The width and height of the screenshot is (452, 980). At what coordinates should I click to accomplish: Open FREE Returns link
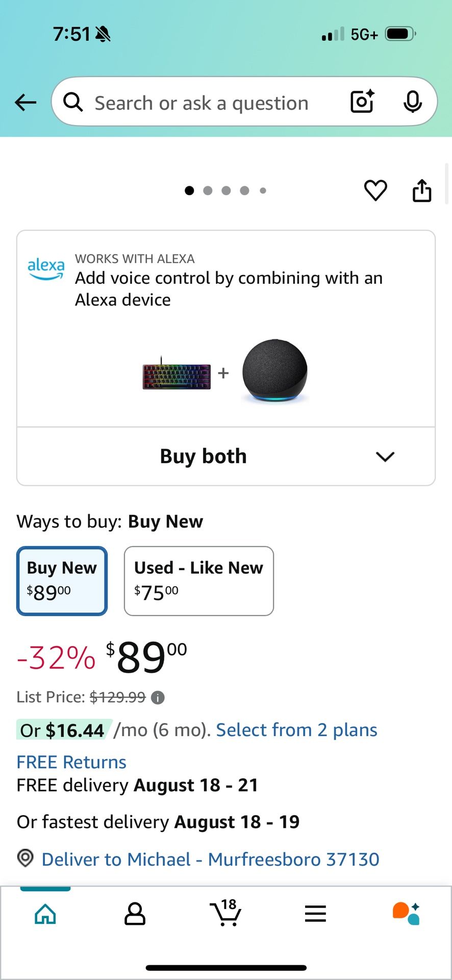coord(71,762)
